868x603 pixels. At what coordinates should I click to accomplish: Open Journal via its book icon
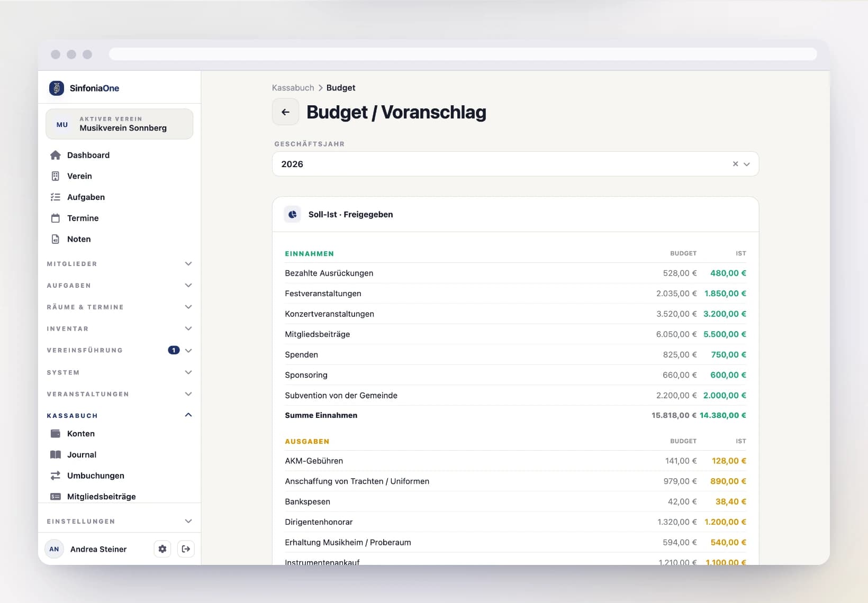56,455
